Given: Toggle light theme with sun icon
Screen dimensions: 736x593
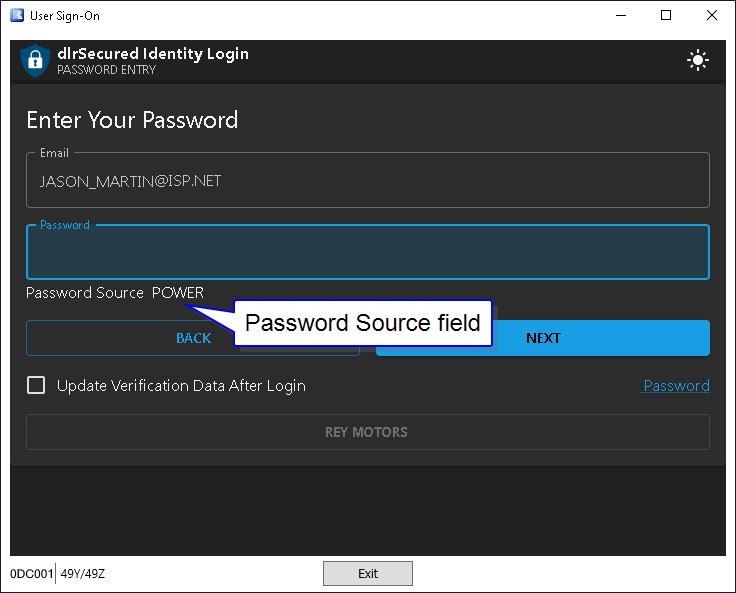Looking at the screenshot, I should 698,60.
